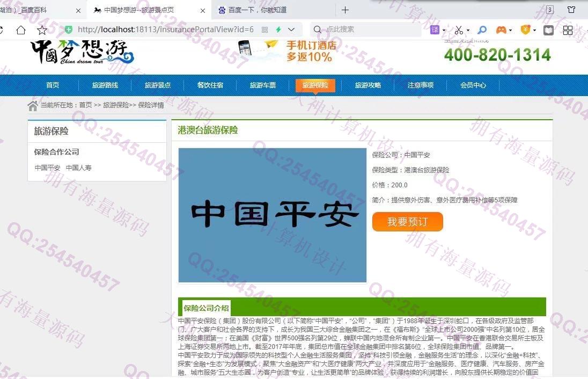Click the 中国人寿 company link in sidebar
This screenshot has width=588, height=379.
coord(79,168)
